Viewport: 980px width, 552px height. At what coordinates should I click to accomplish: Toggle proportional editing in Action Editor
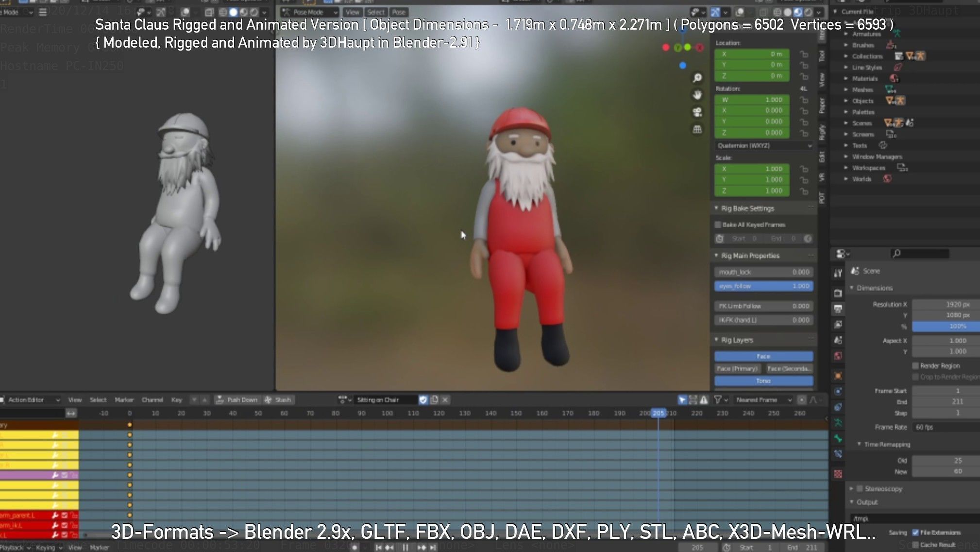pyautogui.click(x=802, y=400)
